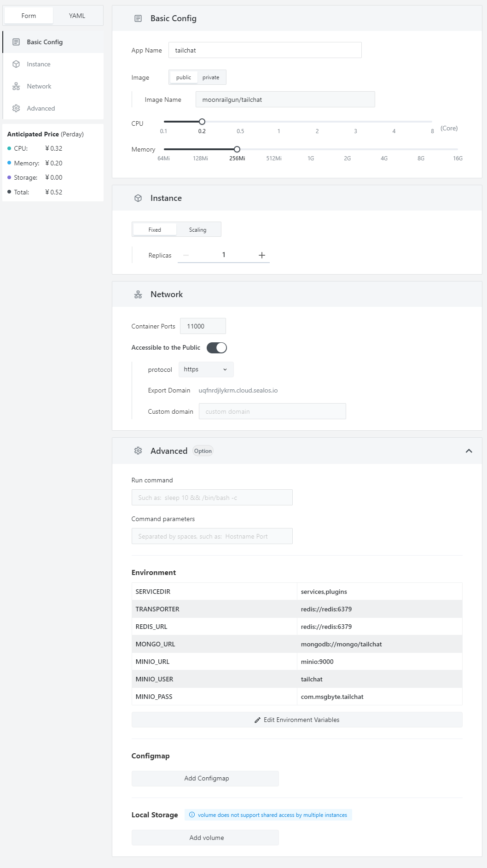This screenshot has width=487, height=868.
Task: Open the https protocol dropdown
Action: [206, 369]
